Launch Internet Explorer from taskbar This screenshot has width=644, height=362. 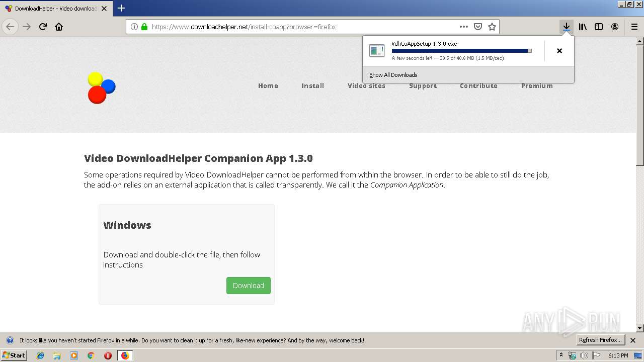[40, 355]
